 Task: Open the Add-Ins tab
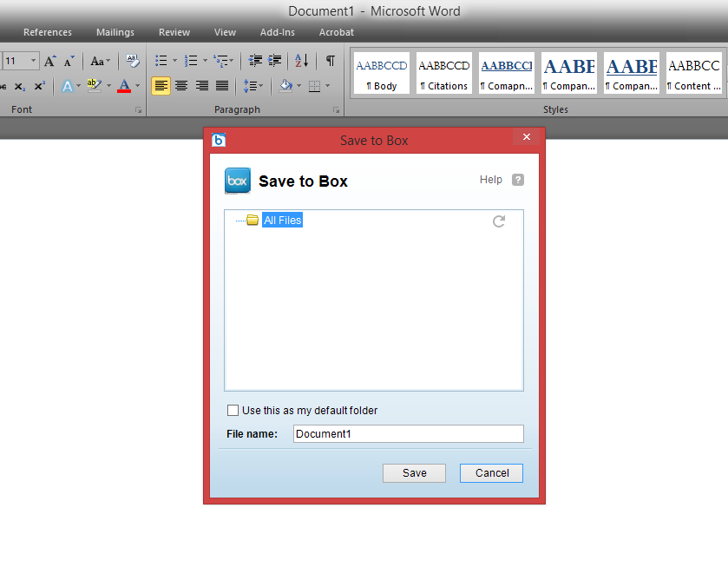277,32
